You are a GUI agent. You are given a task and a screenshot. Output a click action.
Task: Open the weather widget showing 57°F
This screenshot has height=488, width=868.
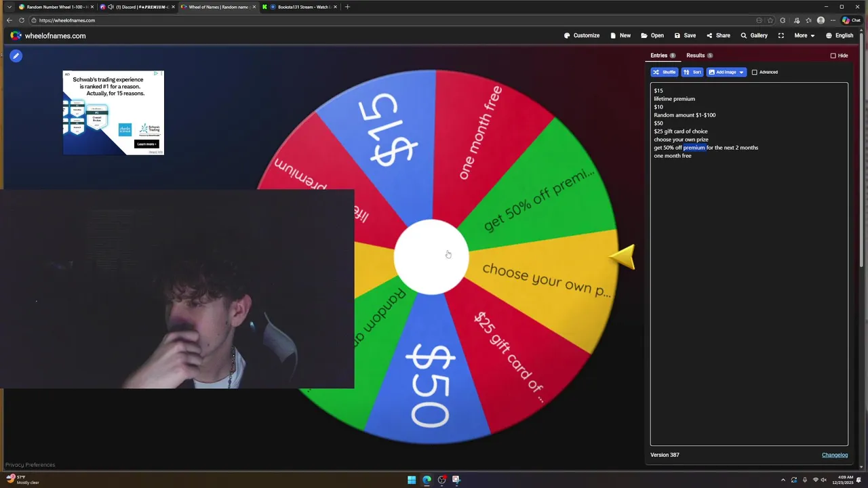tap(23, 480)
